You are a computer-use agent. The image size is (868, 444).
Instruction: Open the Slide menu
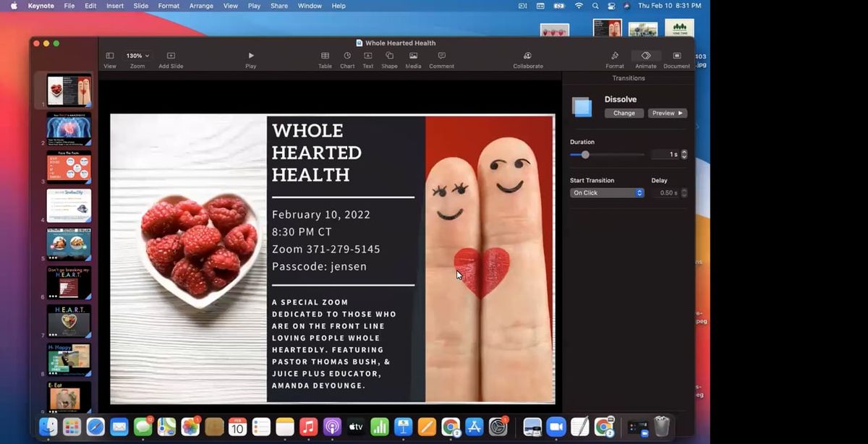pyautogui.click(x=140, y=6)
